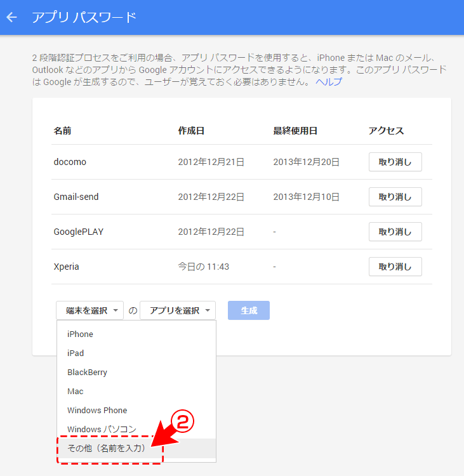Go back using the arrow icon
464x476 pixels.
tap(11, 17)
